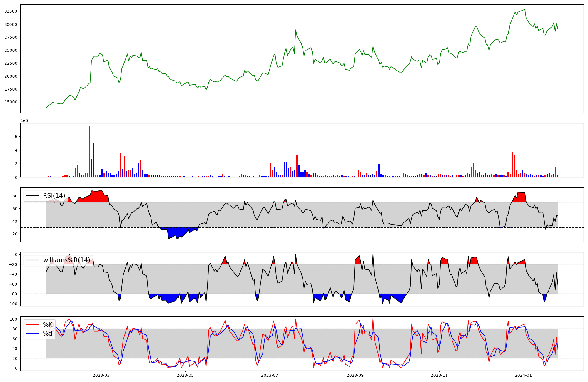Click the blue %d legend entry
Image resolution: width=588 pixels, height=382 pixels.
click(x=47, y=334)
